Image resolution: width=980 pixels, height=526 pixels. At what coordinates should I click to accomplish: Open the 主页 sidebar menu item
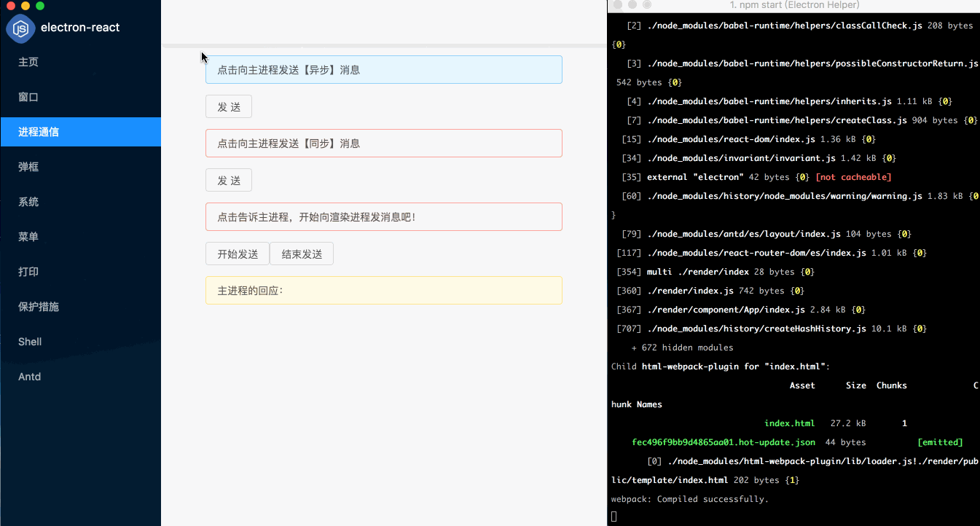coord(80,62)
